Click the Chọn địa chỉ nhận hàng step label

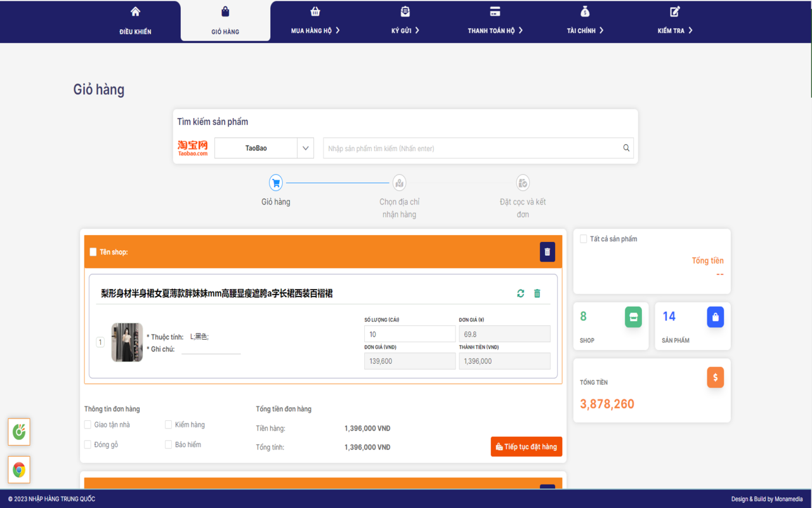click(400, 208)
